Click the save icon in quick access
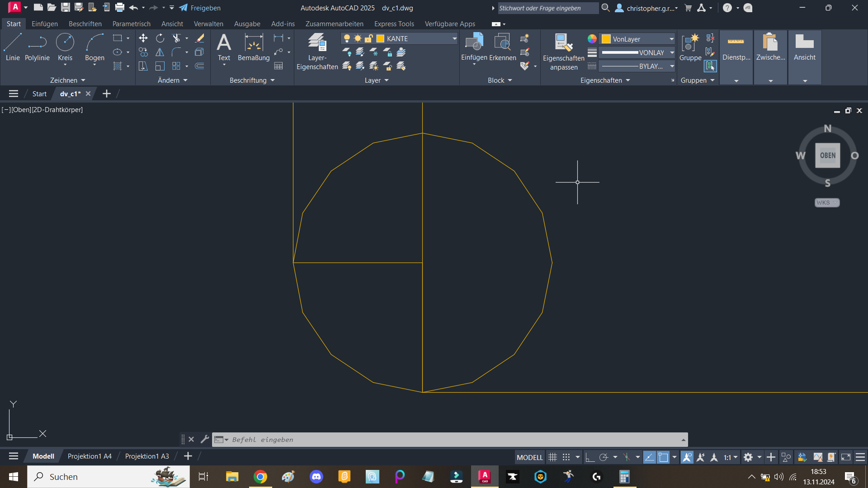Screen dimensions: 868x488 pos(66,7)
